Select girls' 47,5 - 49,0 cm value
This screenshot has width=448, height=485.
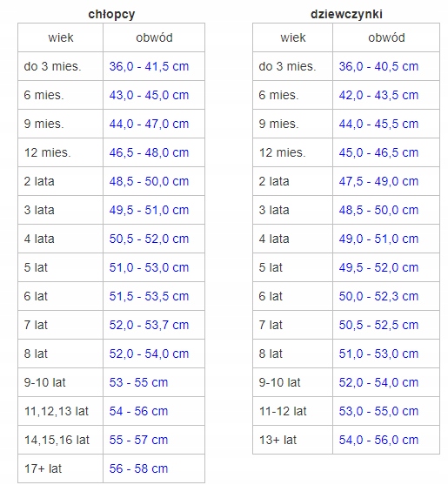[x=378, y=181]
